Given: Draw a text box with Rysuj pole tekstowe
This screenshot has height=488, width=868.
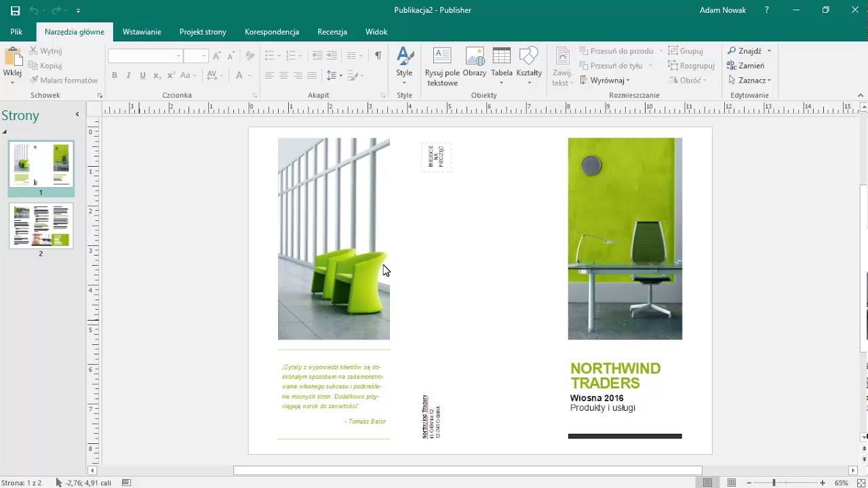Looking at the screenshot, I should [442, 67].
